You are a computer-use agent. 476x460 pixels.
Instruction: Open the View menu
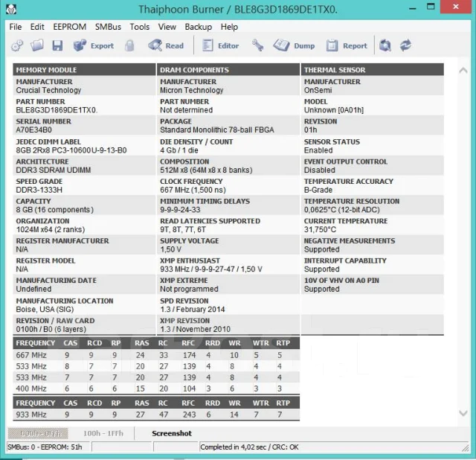(167, 27)
